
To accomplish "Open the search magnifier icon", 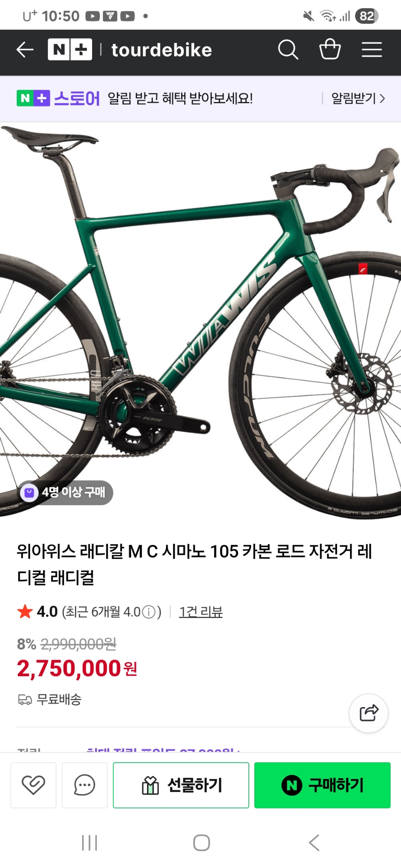I will (x=288, y=49).
